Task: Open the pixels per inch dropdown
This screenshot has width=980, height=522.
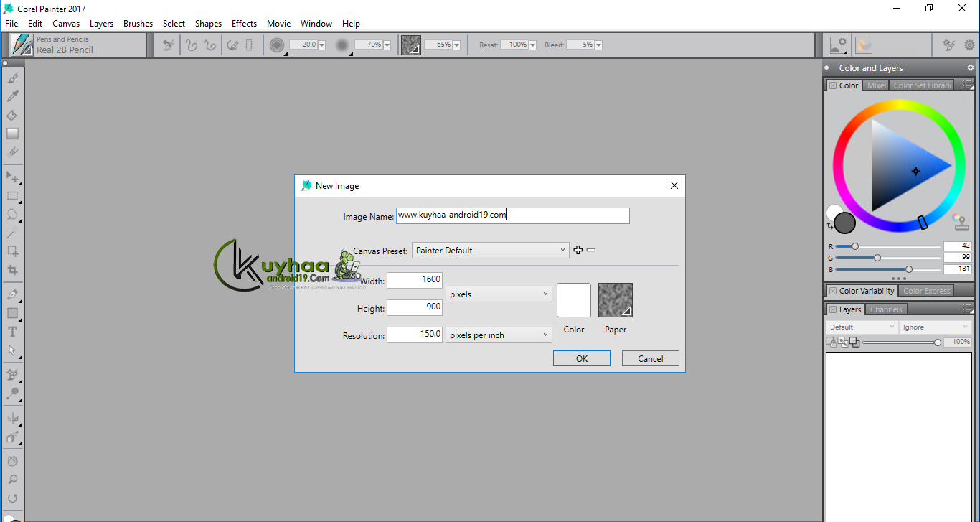Action: pyautogui.click(x=499, y=335)
